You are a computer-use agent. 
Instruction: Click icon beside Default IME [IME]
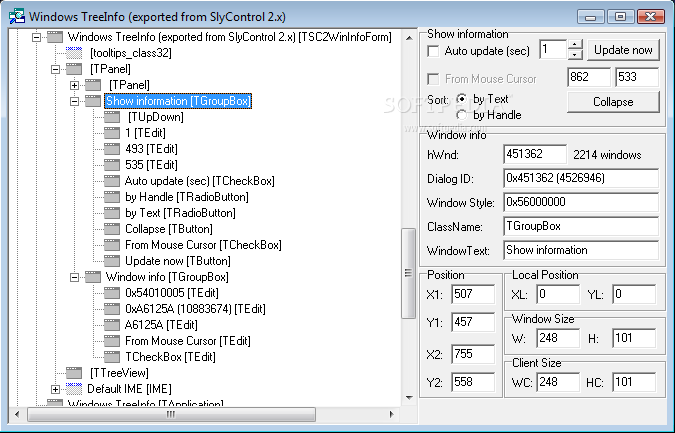(x=74, y=389)
